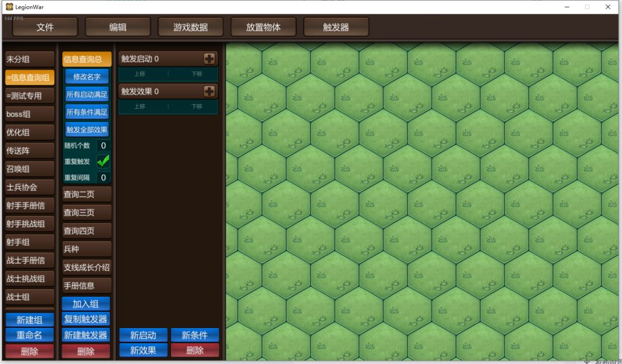The image size is (622, 364).
Task: Click the LegionWar app icon in title bar
Action: tap(9, 7)
